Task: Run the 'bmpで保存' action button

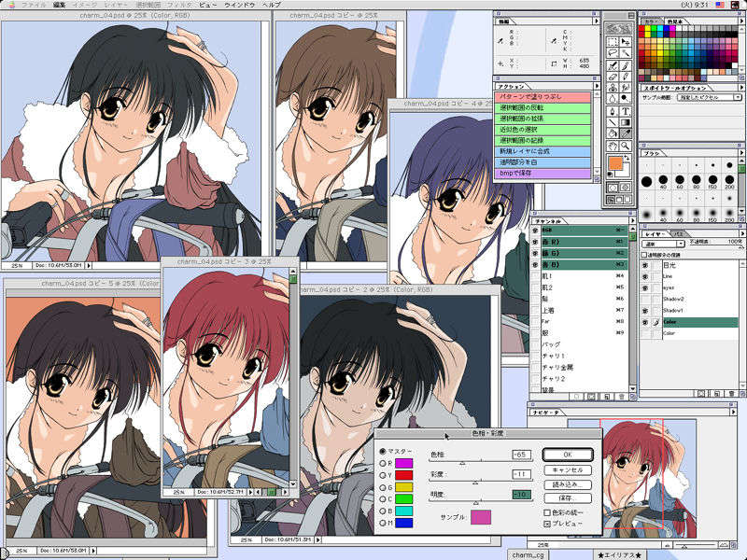Action: (x=543, y=174)
